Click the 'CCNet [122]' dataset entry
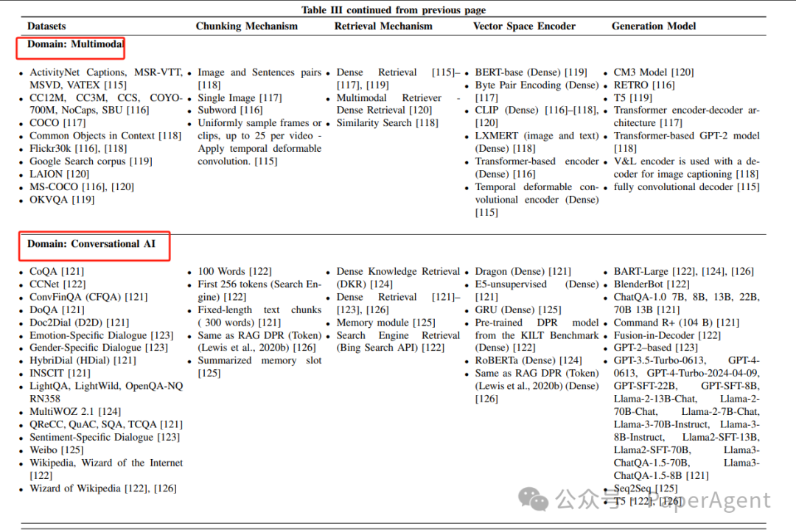 point(57,284)
